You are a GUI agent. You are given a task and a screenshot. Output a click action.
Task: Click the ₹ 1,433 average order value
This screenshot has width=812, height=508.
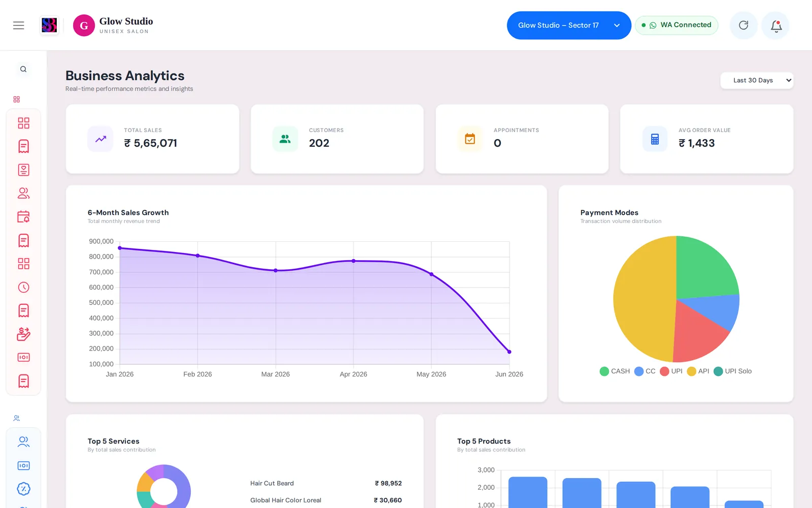coord(697,143)
